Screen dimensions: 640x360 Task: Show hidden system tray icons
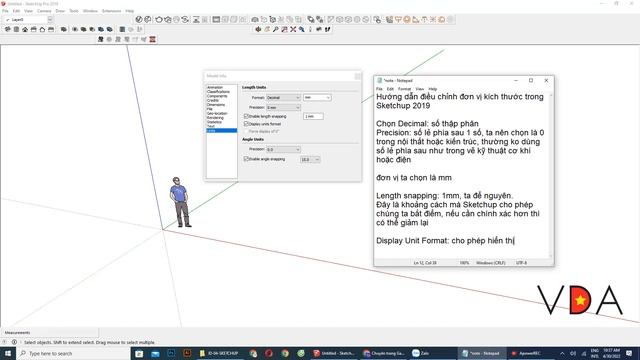(x=562, y=353)
